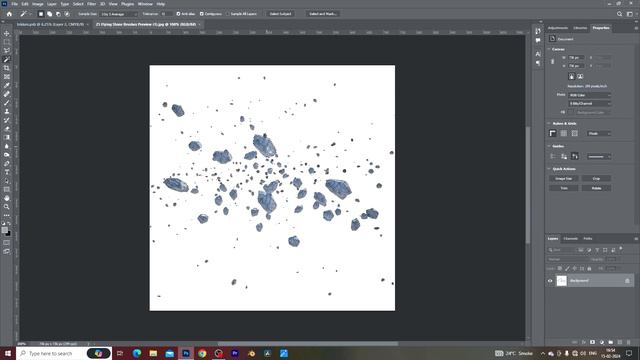Select the Clone Stamp tool

click(x=7, y=111)
